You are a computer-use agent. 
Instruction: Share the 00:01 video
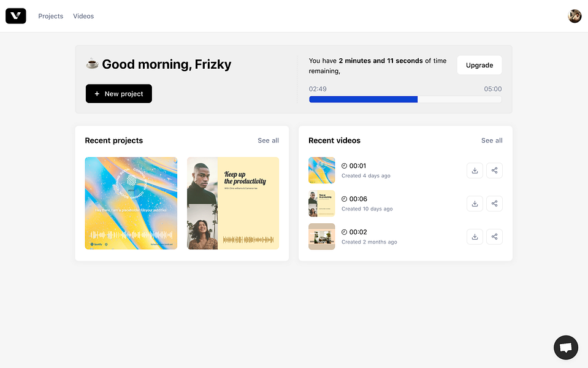point(494,171)
